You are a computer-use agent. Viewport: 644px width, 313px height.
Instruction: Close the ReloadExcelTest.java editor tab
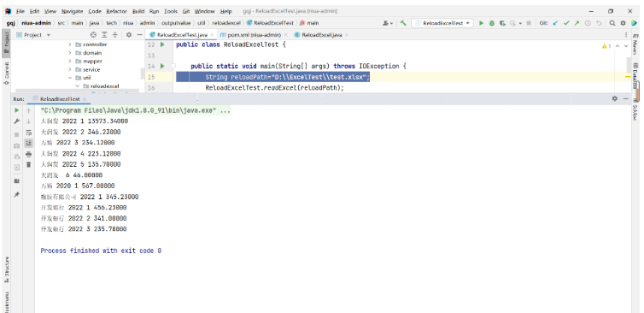point(212,35)
